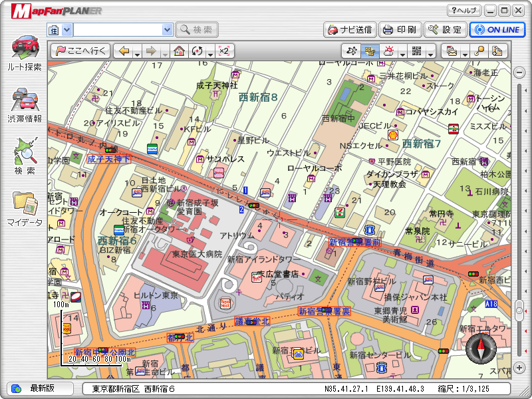532x399 pixels.
Task: Expand the back history dropdown arrow
Action: pyautogui.click(x=137, y=54)
